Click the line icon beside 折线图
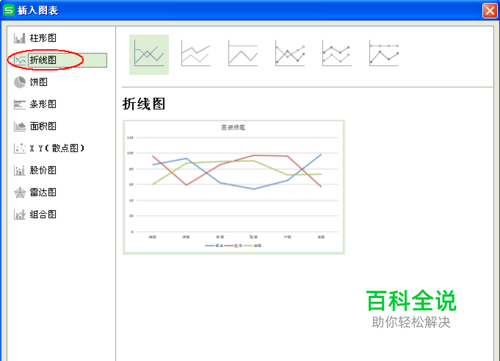The height and width of the screenshot is (361, 500). [20, 60]
